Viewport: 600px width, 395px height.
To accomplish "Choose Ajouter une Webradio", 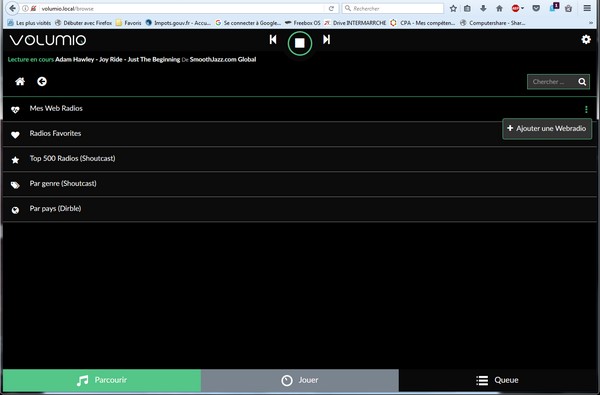I will coord(547,129).
